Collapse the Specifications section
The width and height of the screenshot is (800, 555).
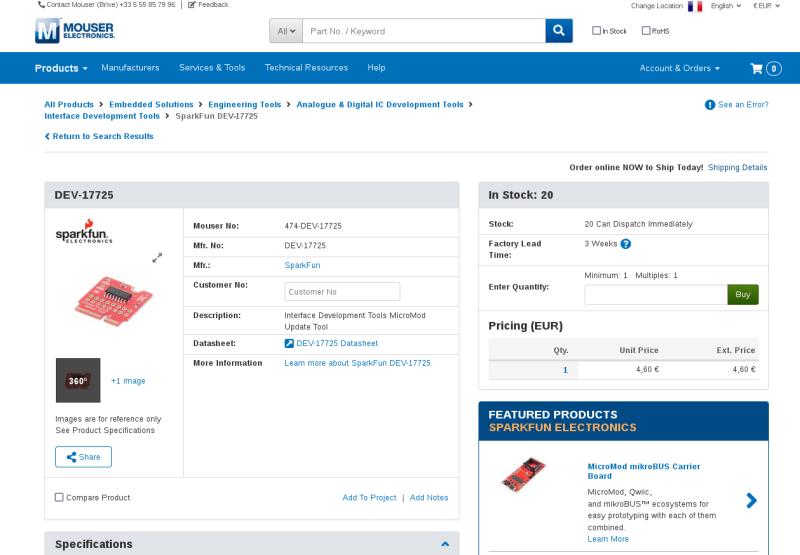tap(445, 544)
